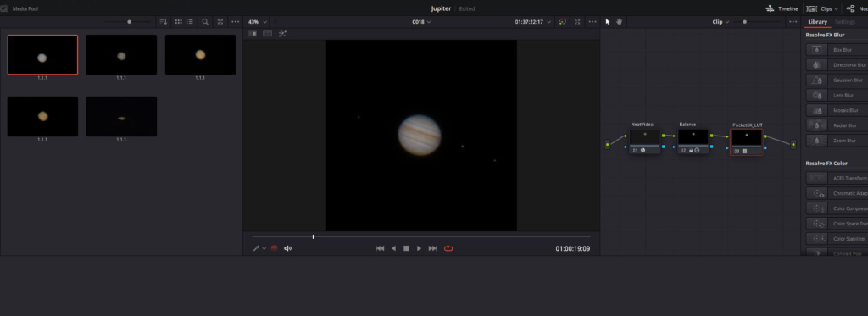Select the Color Stabilizer effect
The height and width of the screenshot is (316, 868).
(837, 239)
